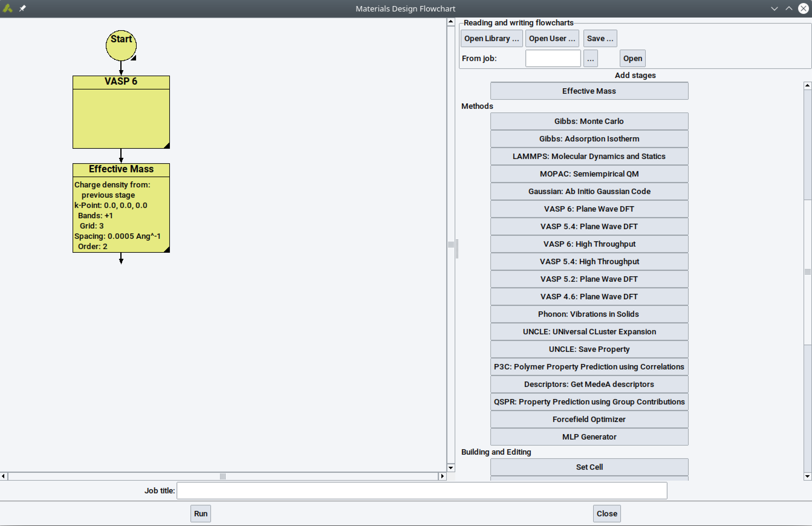The width and height of the screenshot is (812, 526).
Task: Select the Start node in flowchart
Action: pyautogui.click(x=121, y=45)
